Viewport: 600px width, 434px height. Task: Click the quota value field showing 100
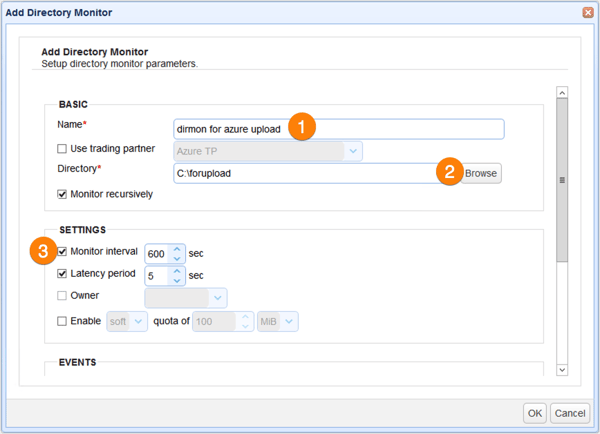(215, 321)
